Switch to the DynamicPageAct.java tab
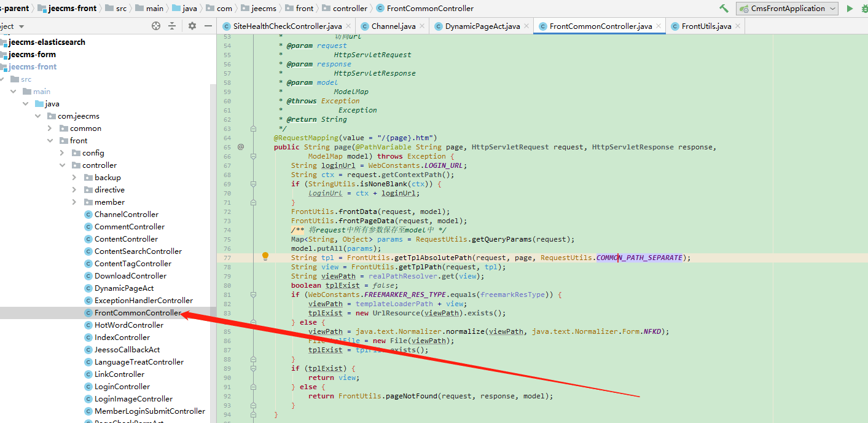Viewport: 868px width, 423px height. [482, 26]
